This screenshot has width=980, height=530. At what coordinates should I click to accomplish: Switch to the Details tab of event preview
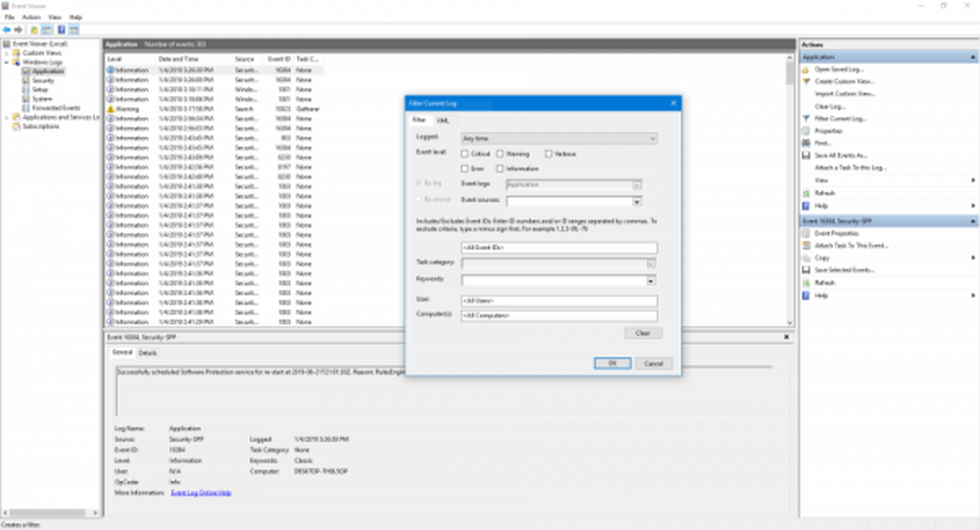coord(148,353)
